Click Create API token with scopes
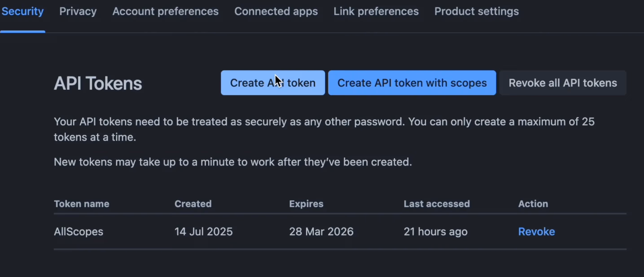 pos(412,83)
